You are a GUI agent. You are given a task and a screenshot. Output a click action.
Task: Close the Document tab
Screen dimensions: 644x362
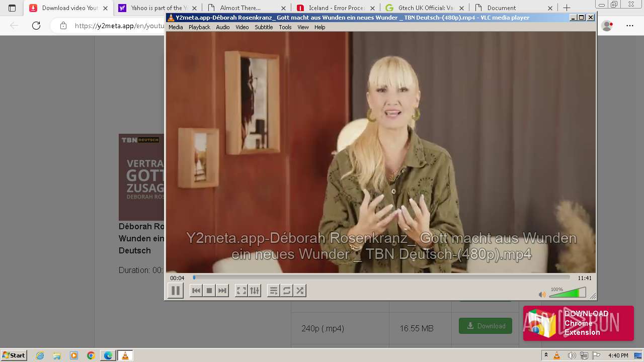[x=550, y=8]
